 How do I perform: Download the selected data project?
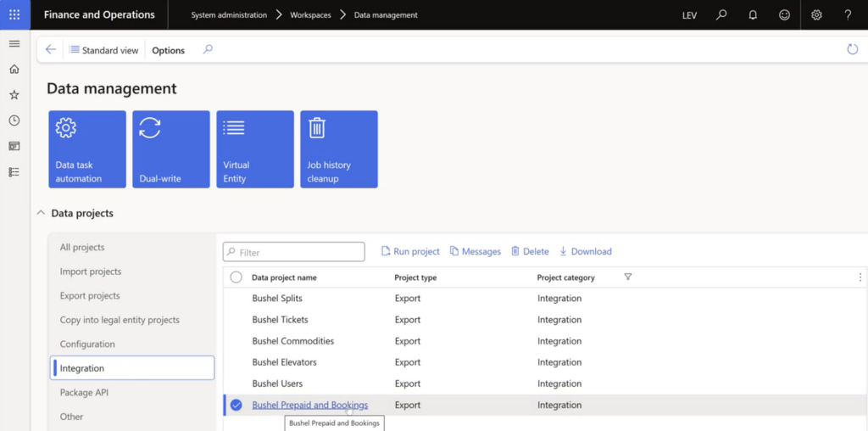(585, 251)
